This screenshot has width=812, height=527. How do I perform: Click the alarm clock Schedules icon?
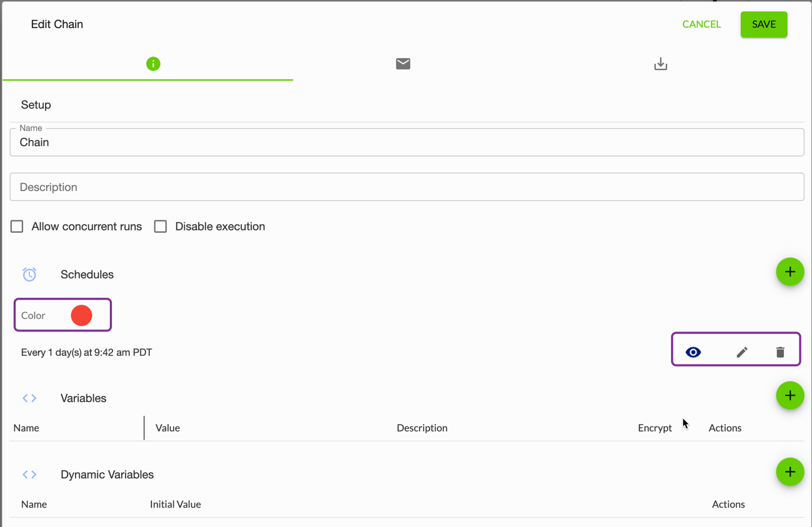click(x=29, y=274)
